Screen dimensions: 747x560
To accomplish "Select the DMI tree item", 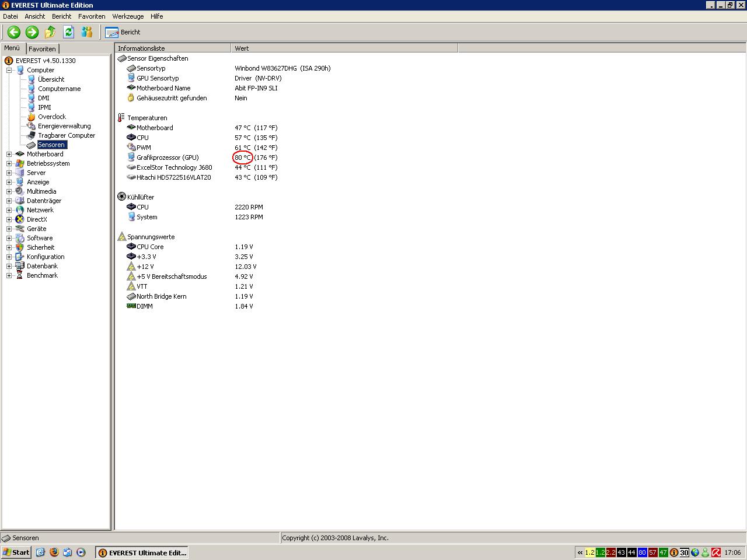I will [43, 98].
